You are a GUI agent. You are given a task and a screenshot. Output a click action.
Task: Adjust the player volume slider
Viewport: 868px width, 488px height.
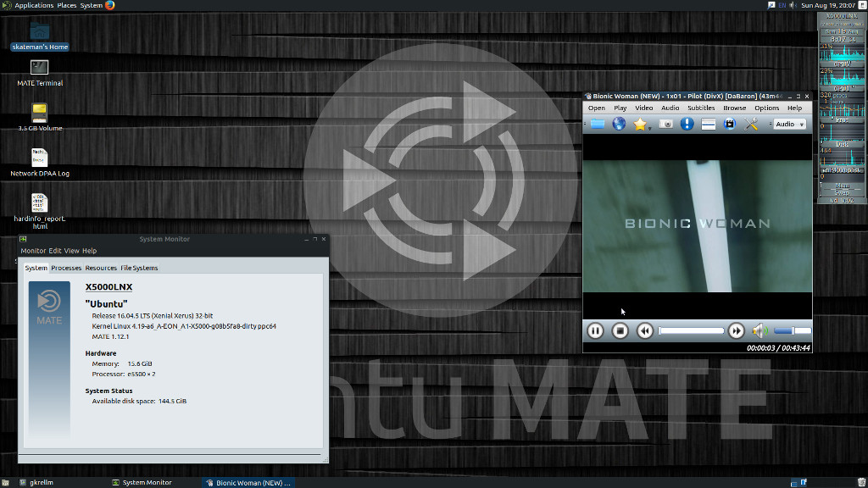[x=793, y=331]
